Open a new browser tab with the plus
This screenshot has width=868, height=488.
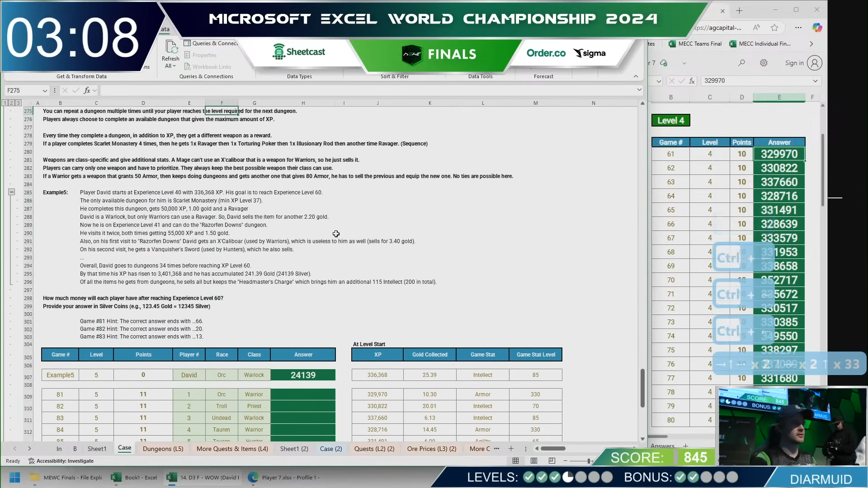(x=739, y=11)
